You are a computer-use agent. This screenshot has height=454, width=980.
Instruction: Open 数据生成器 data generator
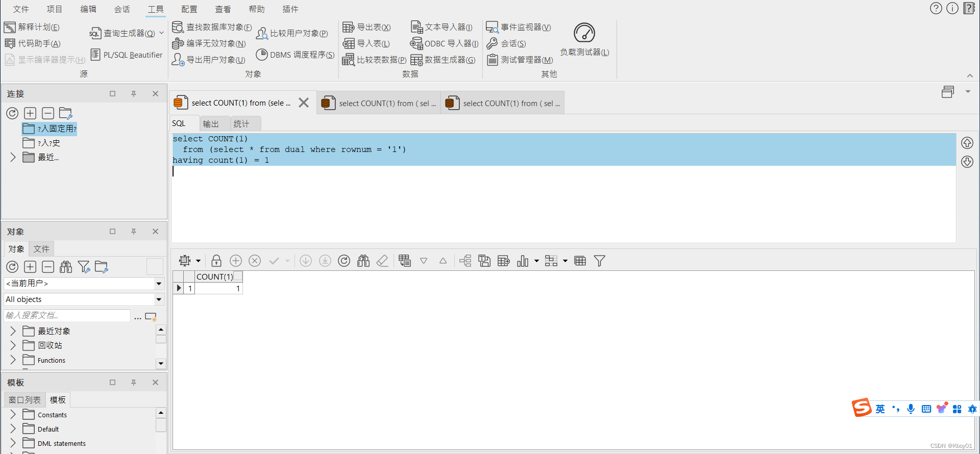(443, 60)
